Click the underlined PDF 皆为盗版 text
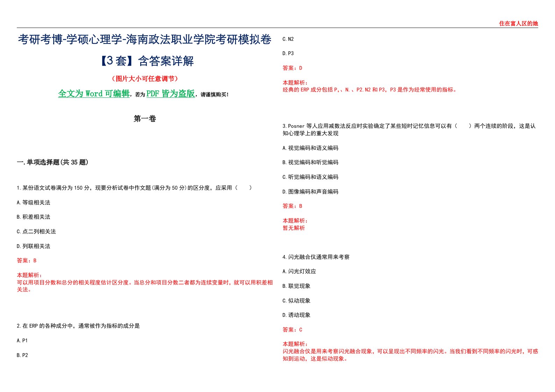Screen dimensions: 555x392 tap(170, 94)
